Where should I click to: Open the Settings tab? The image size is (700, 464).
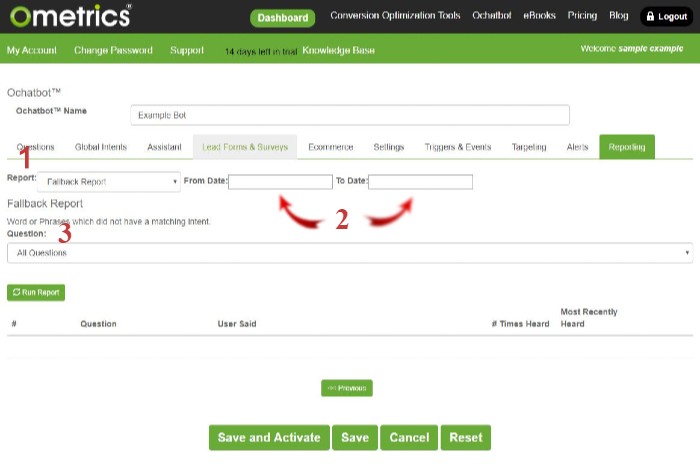[x=388, y=147]
